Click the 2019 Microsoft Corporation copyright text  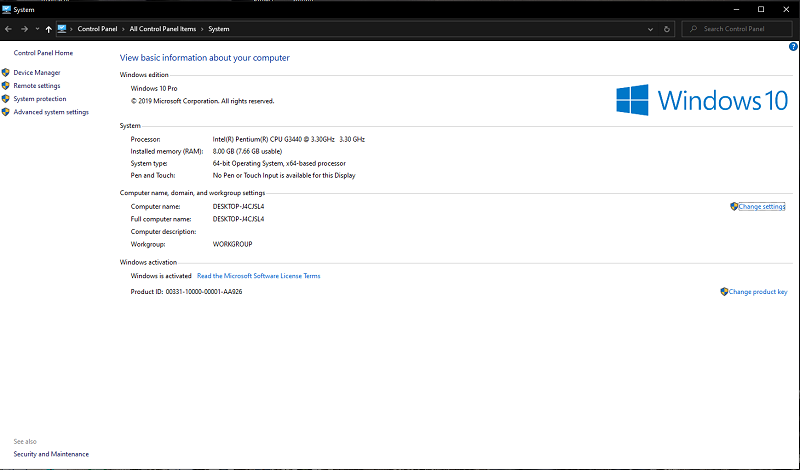coord(203,101)
